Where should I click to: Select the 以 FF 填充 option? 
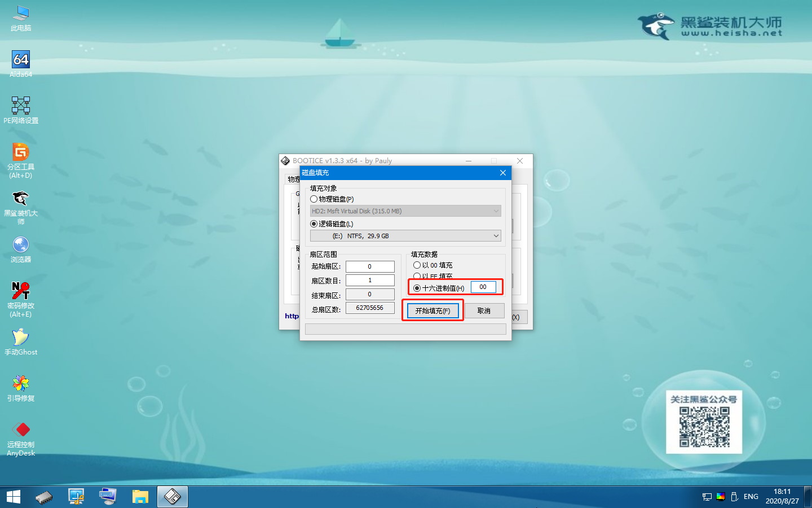[x=417, y=276]
